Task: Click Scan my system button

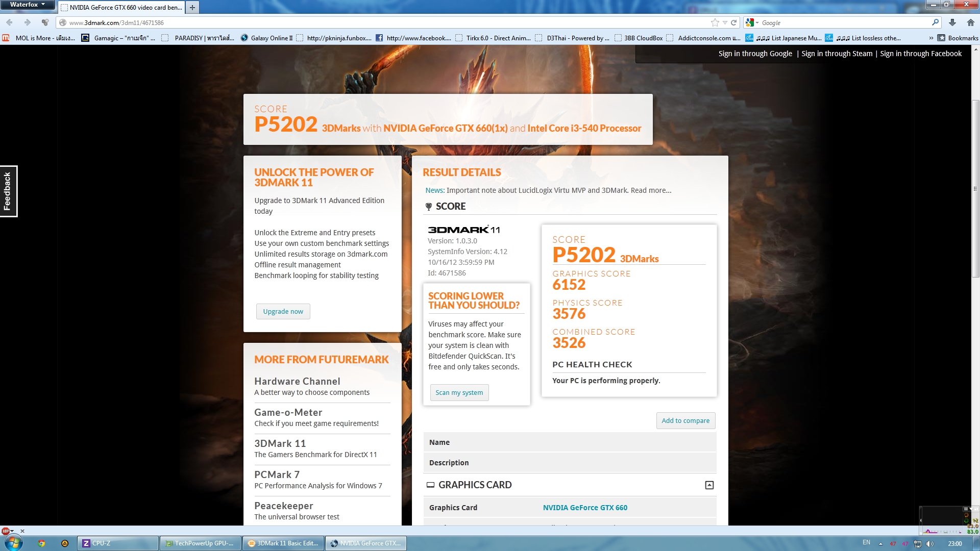Action: tap(459, 392)
